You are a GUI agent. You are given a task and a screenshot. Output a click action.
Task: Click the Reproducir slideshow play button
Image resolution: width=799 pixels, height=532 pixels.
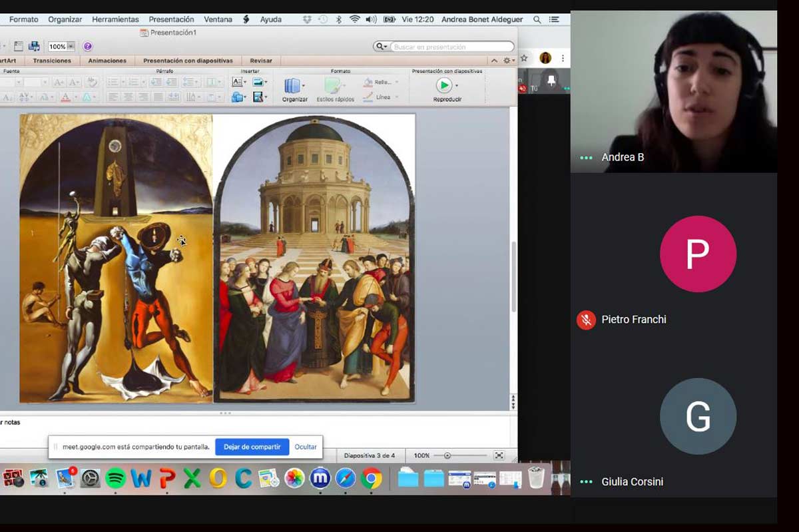pyautogui.click(x=444, y=85)
